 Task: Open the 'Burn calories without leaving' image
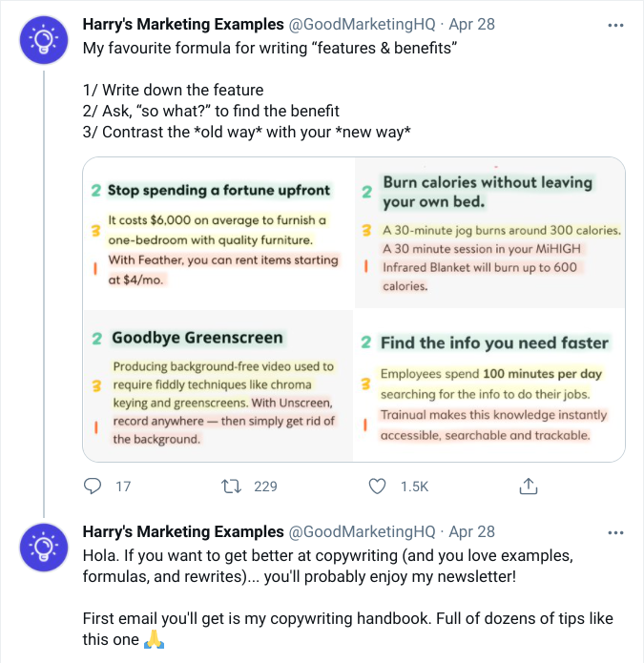[489, 234]
